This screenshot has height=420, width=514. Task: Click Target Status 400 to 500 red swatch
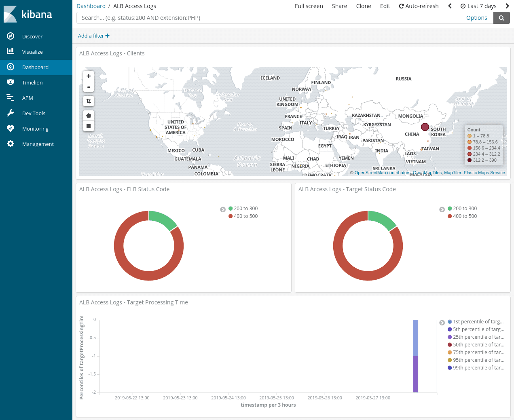click(x=450, y=216)
